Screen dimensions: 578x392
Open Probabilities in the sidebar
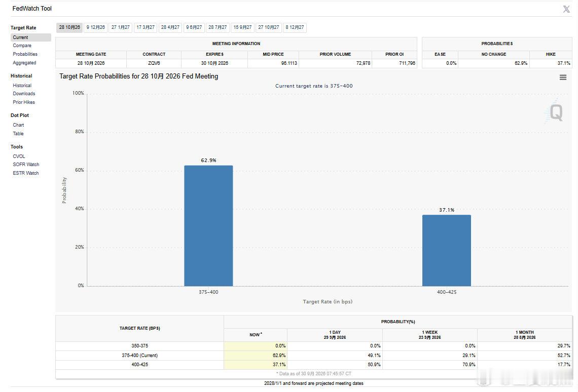click(25, 54)
